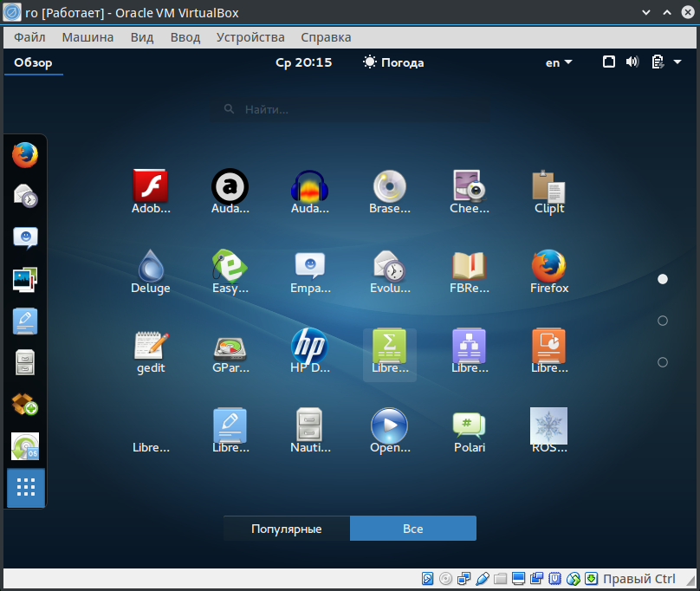Click the Найти search field
Image resolution: width=700 pixels, height=591 pixels.
click(350, 109)
